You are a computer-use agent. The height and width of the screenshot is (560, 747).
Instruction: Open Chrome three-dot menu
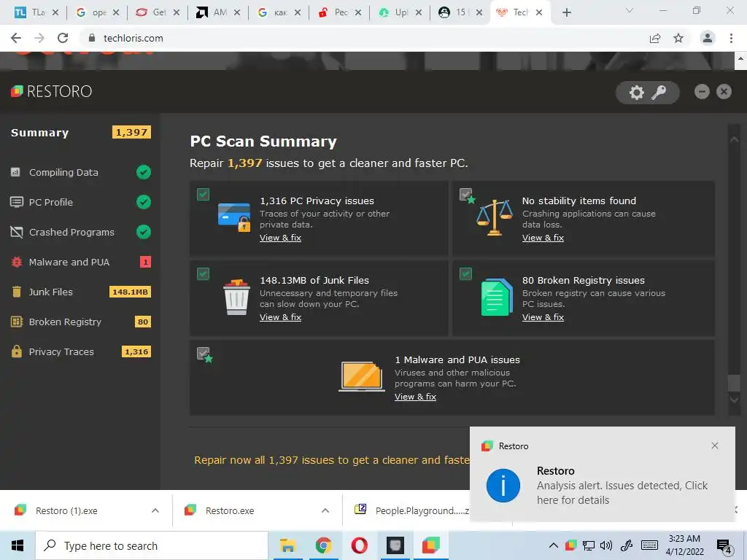click(x=731, y=38)
